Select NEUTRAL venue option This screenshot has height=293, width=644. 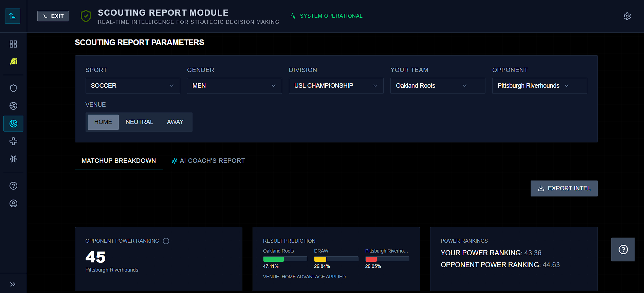click(x=139, y=122)
